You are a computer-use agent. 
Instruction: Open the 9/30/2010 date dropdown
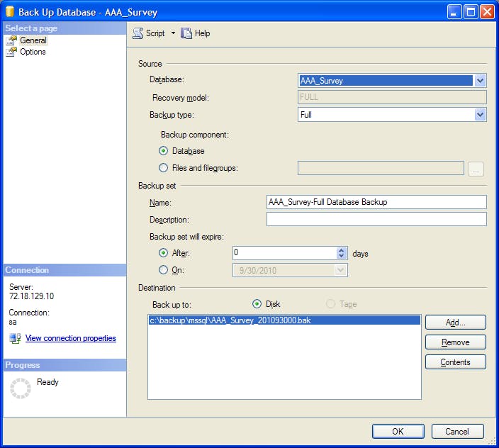(x=340, y=271)
